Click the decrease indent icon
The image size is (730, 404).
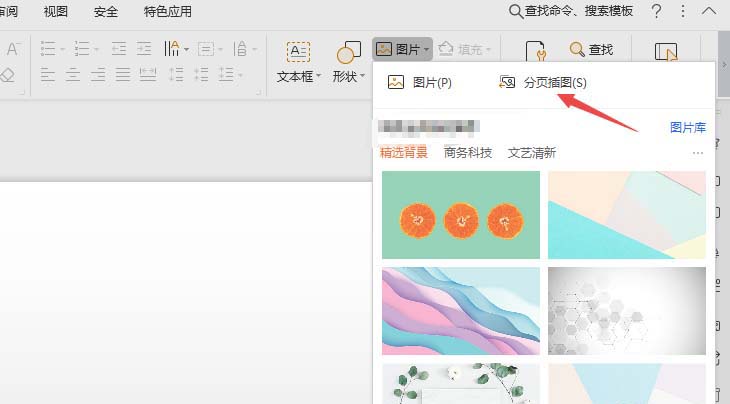coord(119,48)
